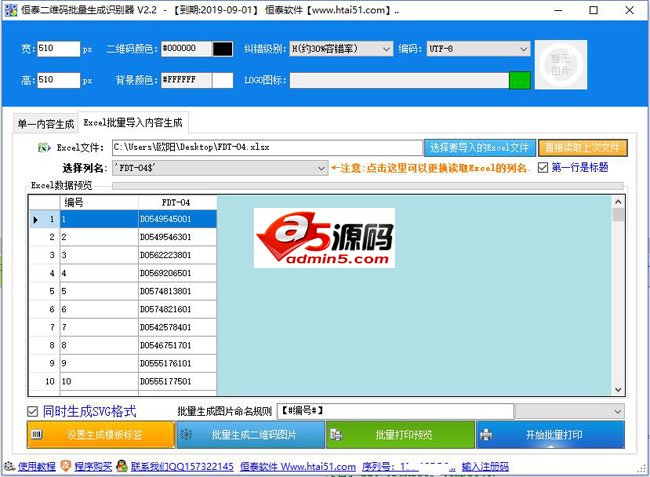Click the printer icon on 开始批量打印 button
This screenshot has height=477, width=650.
coord(486,435)
